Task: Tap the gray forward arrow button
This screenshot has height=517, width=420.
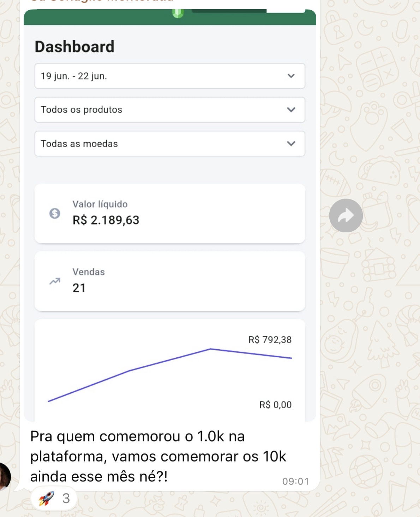Action: coord(346,215)
